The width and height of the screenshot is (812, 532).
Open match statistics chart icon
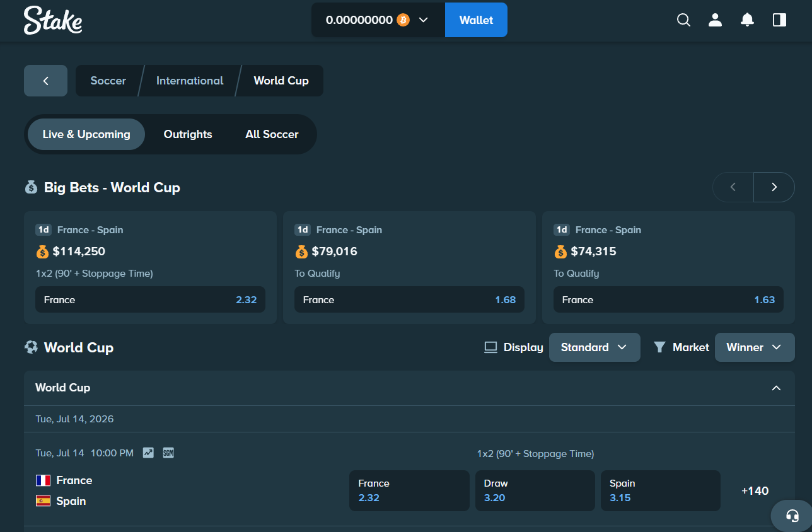(x=148, y=453)
